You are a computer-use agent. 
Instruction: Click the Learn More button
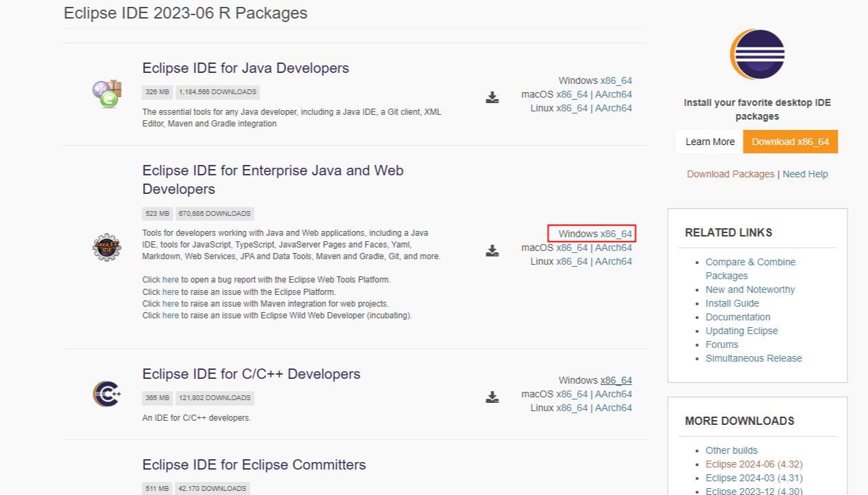[x=710, y=142]
